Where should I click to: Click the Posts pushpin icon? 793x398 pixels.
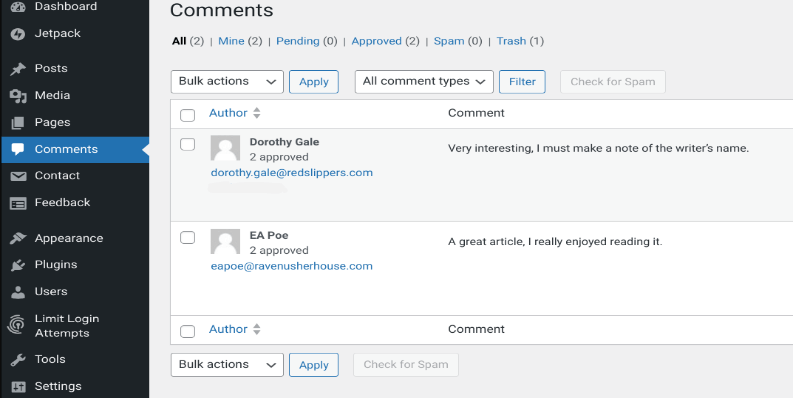[x=18, y=69]
